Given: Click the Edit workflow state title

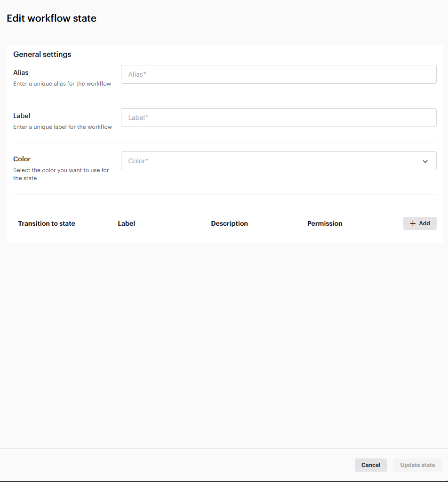Looking at the screenshot, I should tap(51, 18).
